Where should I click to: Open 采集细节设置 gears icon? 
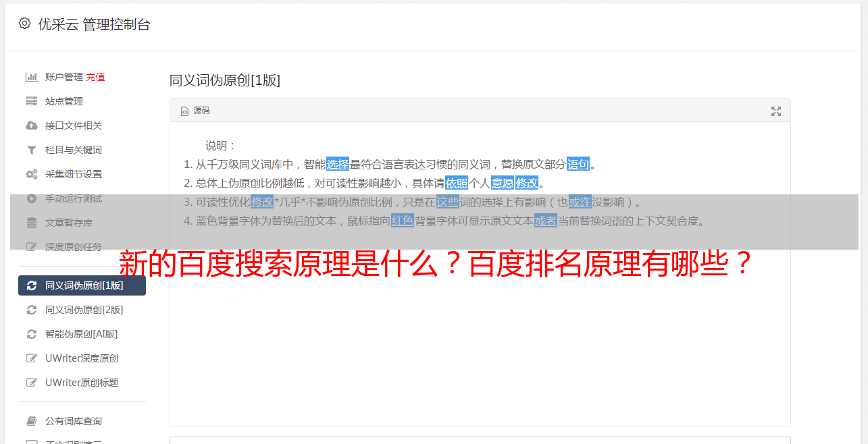(x=31, y=174)
